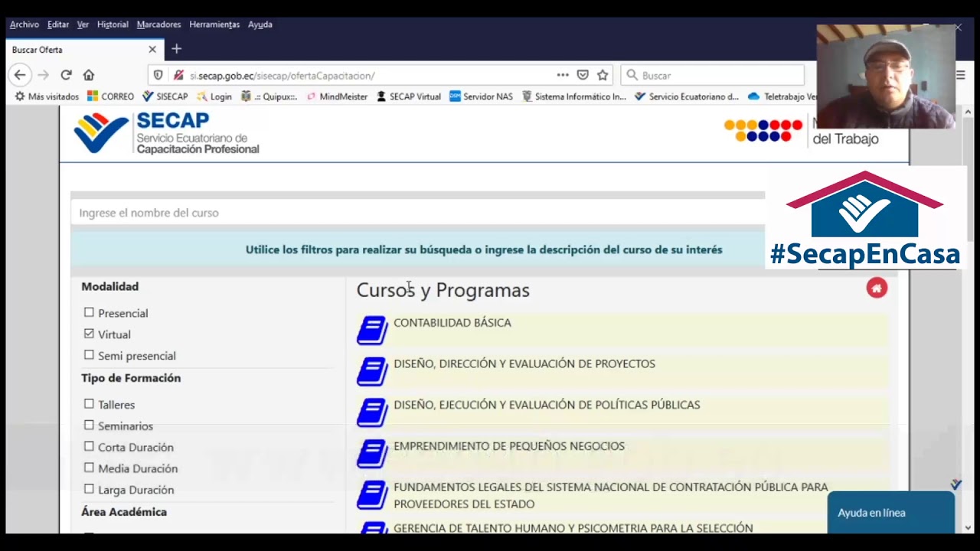This screenshot has height=551, width=980.
Task: Open Servicio Ecuatoriano d... bookmark
Action: coord(687,96)
